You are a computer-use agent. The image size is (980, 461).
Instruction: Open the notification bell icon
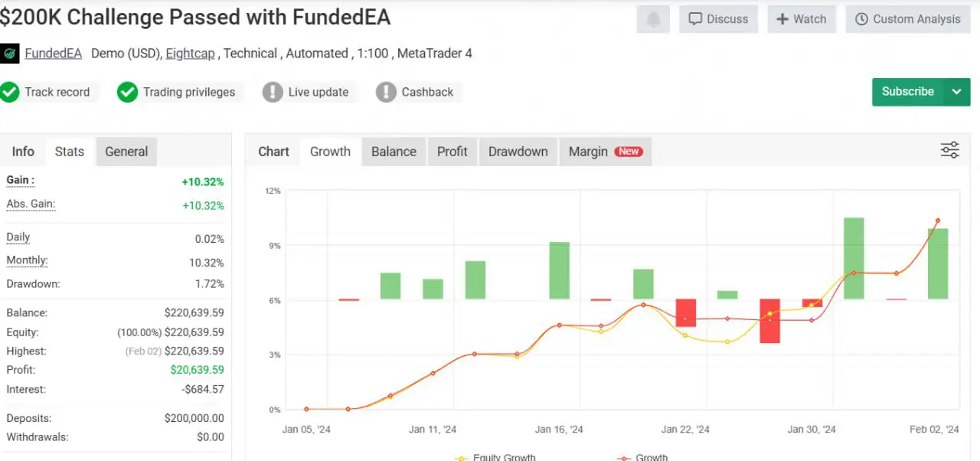point(652,18)
